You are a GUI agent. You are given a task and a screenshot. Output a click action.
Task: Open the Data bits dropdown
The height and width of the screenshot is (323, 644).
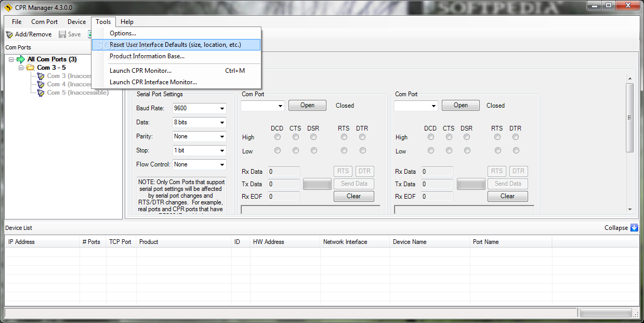click(x=222, y=122)
